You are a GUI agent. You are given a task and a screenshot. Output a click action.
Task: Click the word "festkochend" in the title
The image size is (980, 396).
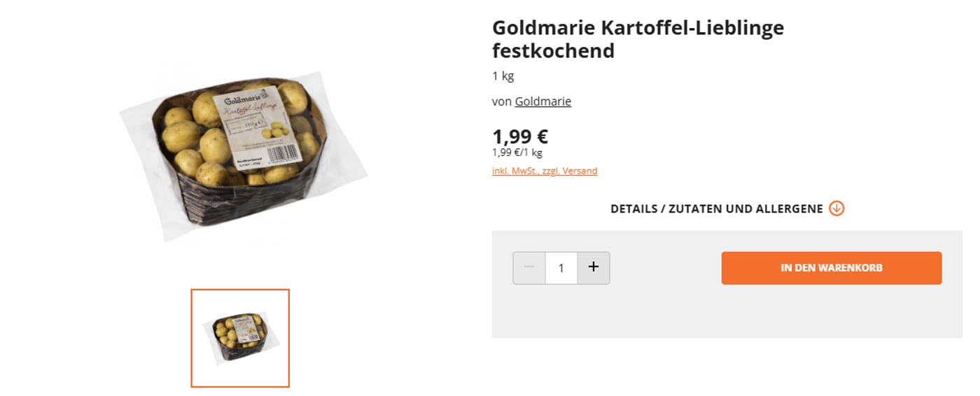coord(553,51)
